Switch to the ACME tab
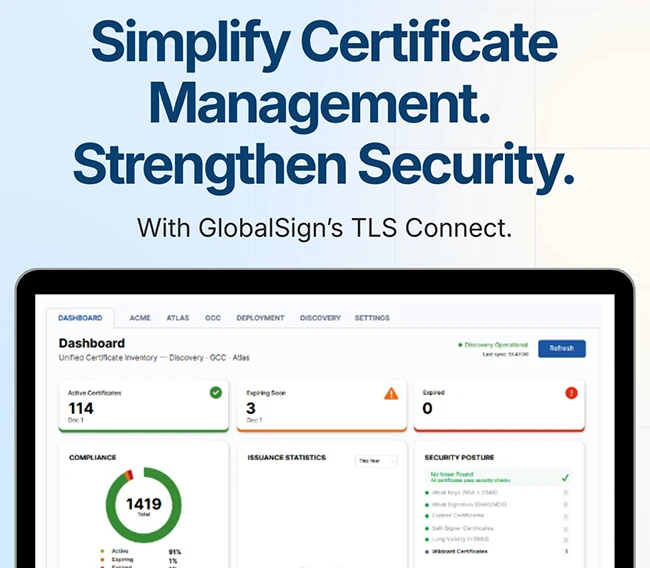The width and height of the screenshot is (650, 568). (x=140, y=318)
